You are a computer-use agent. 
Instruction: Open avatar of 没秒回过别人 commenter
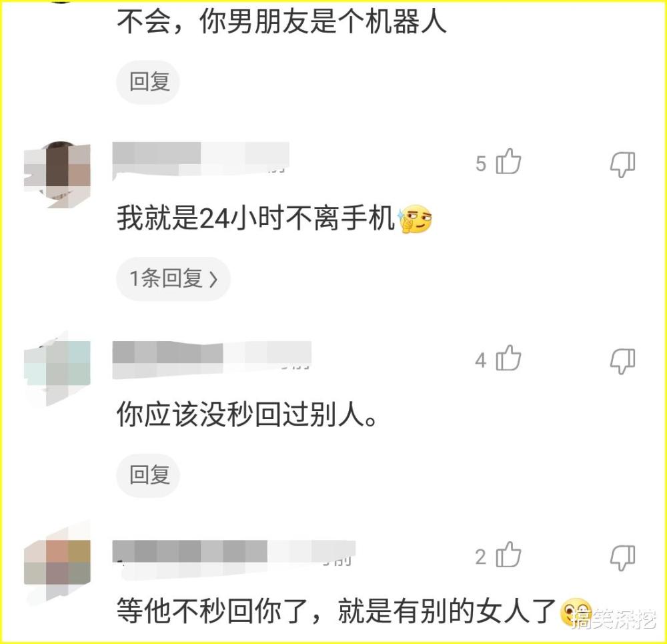coord(57,369)
